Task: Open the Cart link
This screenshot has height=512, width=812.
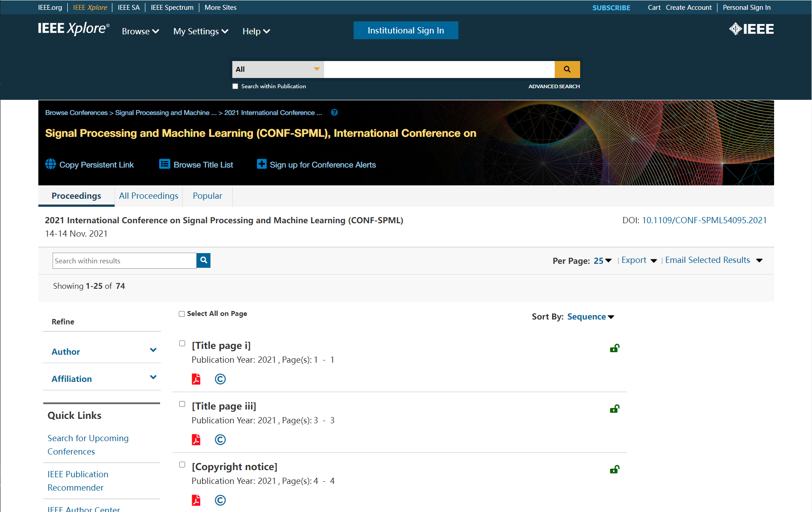Action: click(x=654, y=8)
